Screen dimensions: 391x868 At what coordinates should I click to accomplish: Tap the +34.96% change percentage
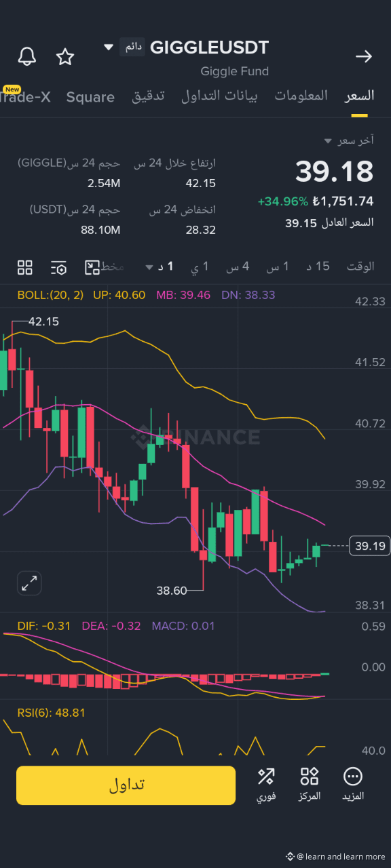coord(283,201)
